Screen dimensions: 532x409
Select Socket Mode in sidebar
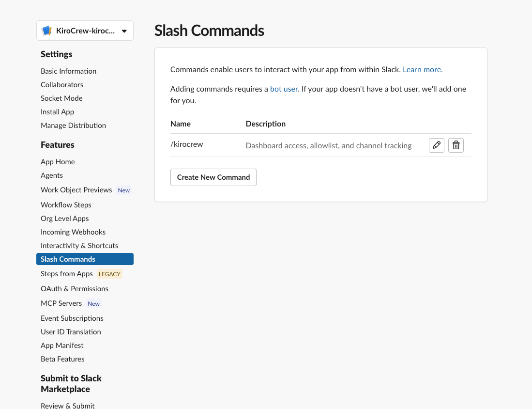(61, 98)
